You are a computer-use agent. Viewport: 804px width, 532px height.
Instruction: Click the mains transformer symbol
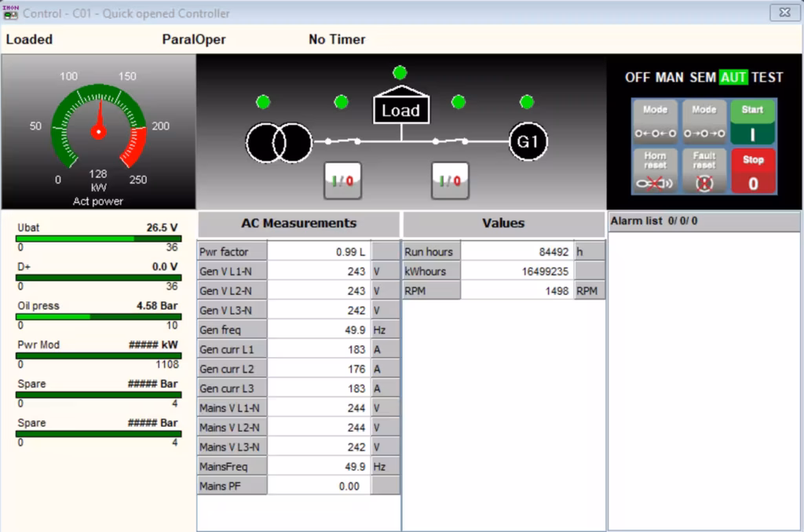(x=279, y=143)
